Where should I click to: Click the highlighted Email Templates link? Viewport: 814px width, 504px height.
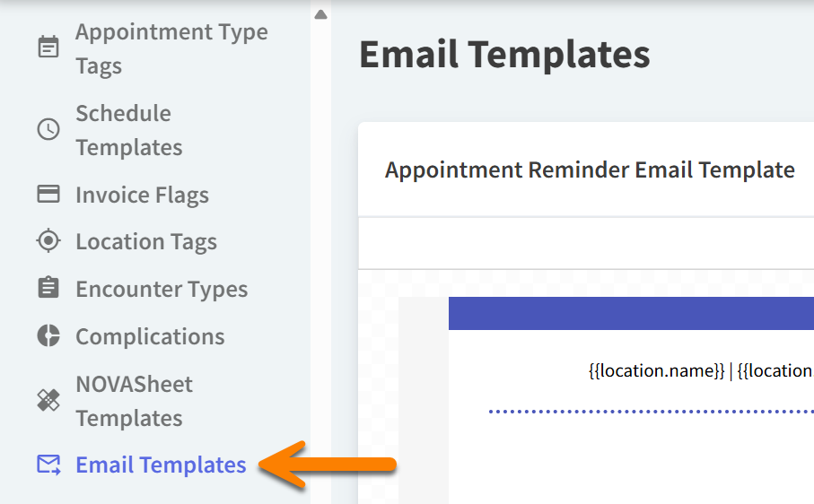click(x=161, y=465)
